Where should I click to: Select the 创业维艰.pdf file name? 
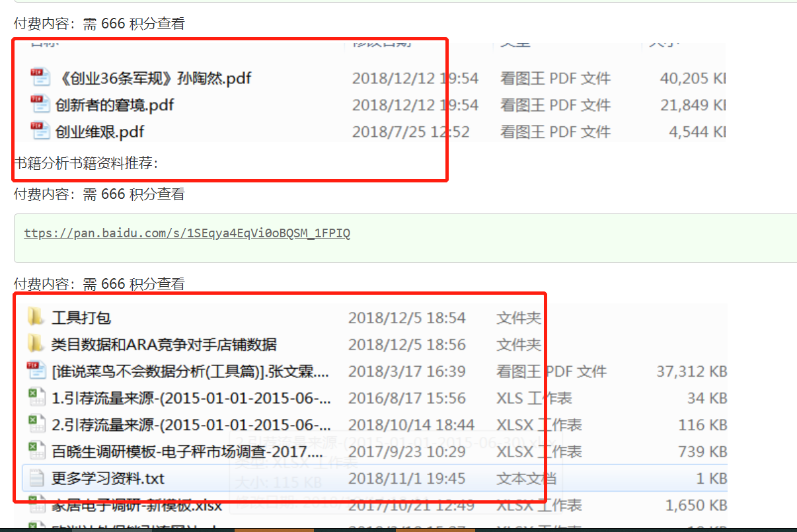99,132
